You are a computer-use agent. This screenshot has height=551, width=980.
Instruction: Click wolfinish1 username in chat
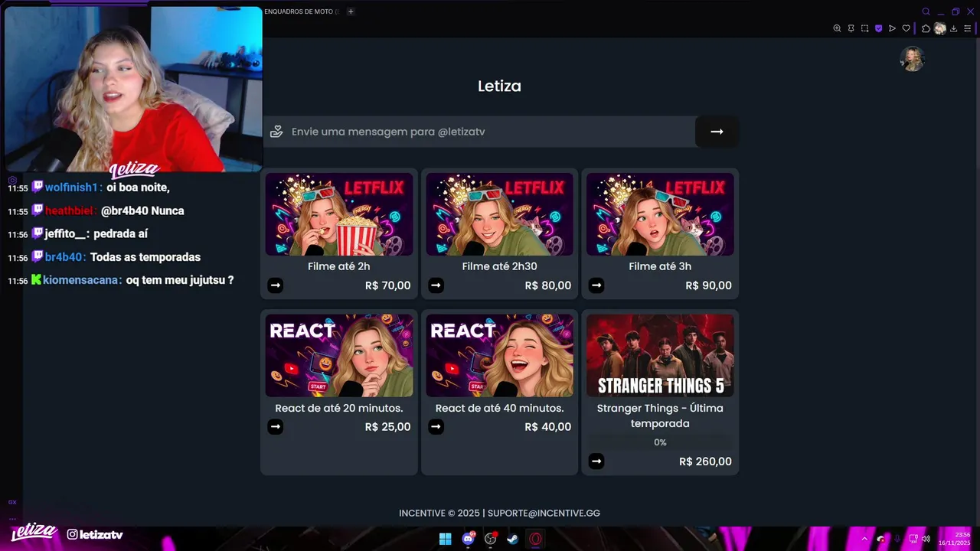tap(71, 187)
